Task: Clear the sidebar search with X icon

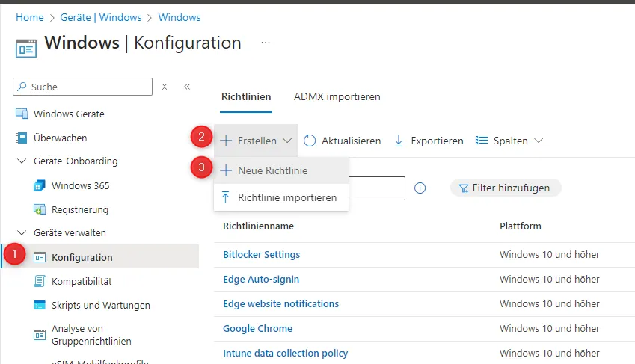Action: pos(165,87)
